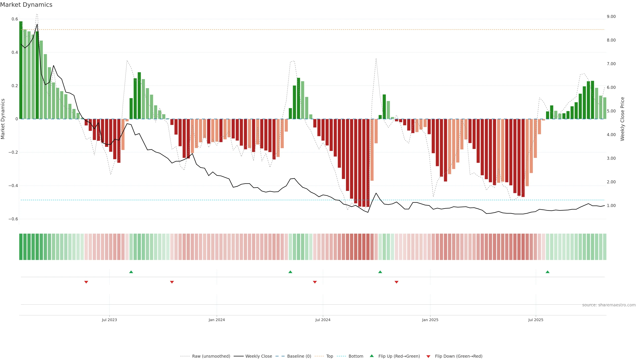Click the Weekly Close Price axis title
This screenshot has width=644, height=362.
tap(622, 119)
